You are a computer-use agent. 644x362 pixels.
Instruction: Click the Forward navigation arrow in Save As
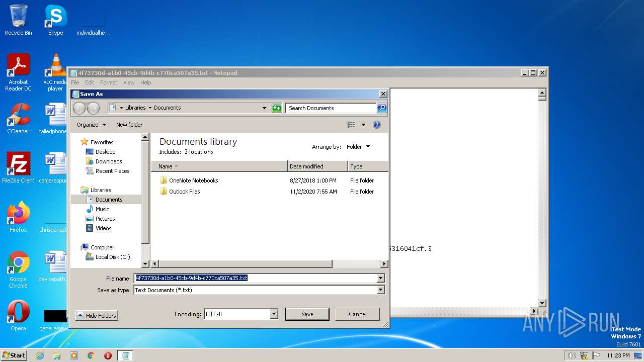pyautogui.click(x=93, y=108)
